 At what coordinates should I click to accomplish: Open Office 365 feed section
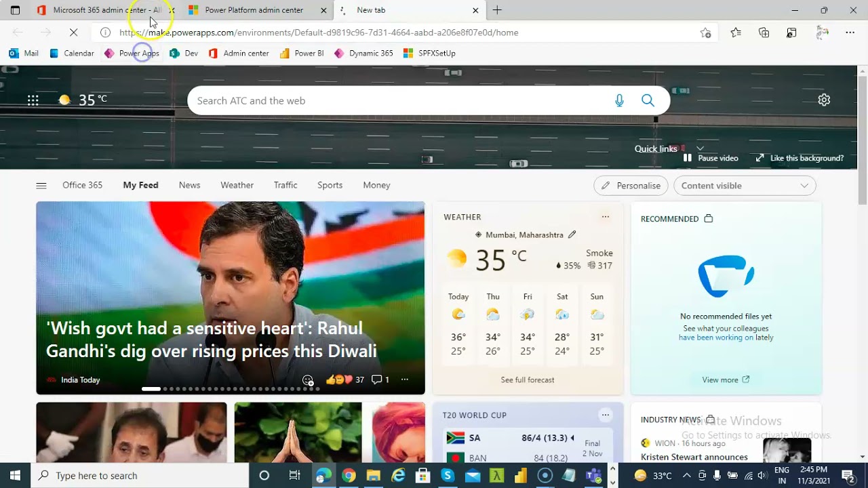[x=83, y=185]
